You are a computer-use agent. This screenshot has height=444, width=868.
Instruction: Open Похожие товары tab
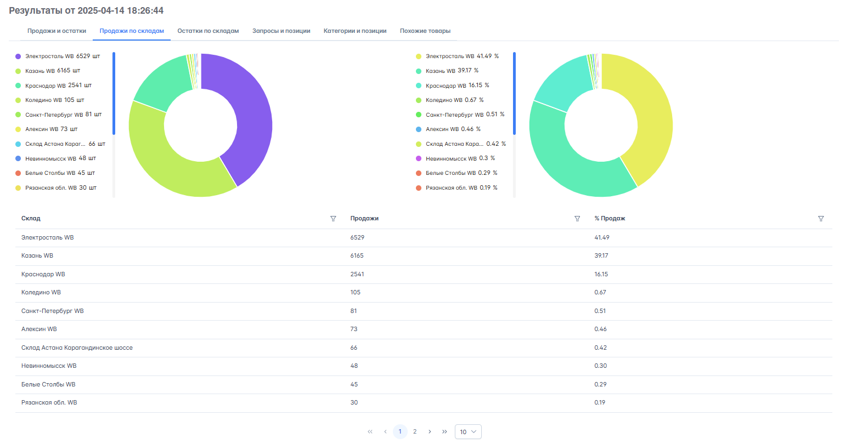coord(425,31)
